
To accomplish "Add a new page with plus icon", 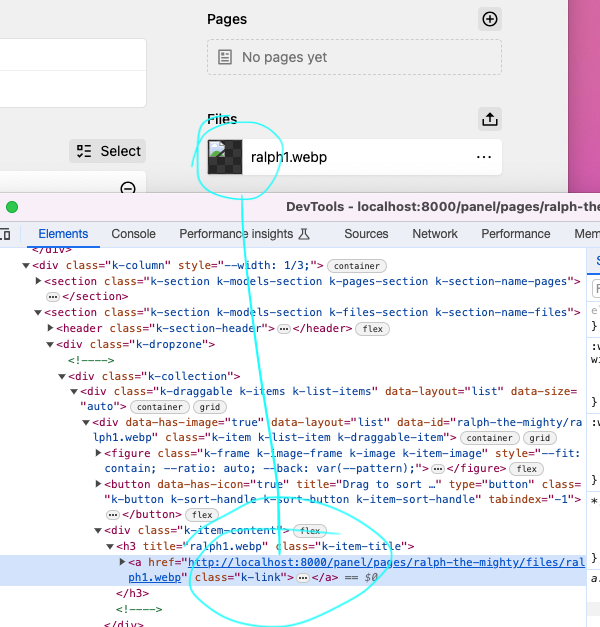I will click(490, 19).
